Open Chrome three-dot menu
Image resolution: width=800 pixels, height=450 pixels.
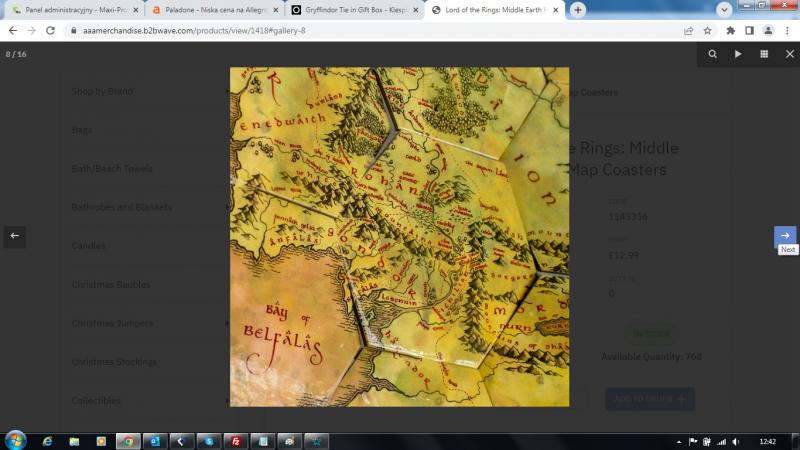[x=787, y=31]
